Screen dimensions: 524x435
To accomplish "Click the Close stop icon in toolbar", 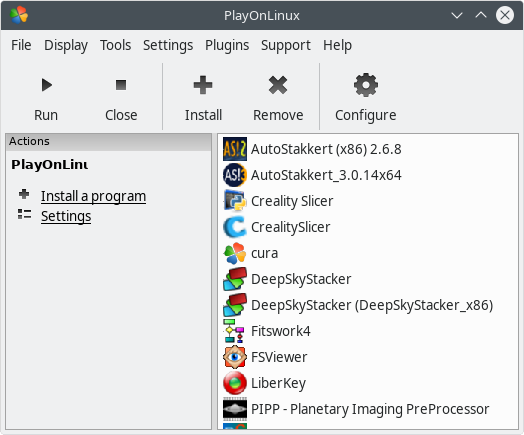I will click(121, 85).
